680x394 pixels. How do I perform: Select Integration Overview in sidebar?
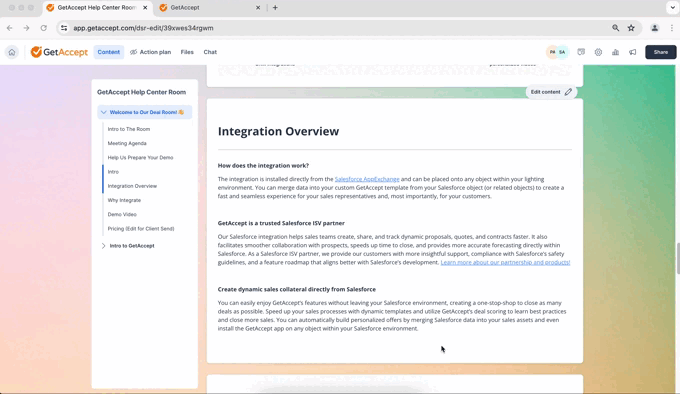point(132,186)
